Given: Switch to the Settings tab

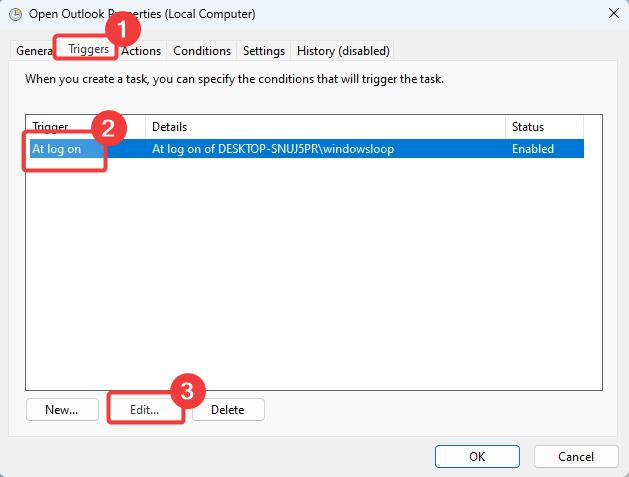Looking at the screenshot, I should pos(264,51).
